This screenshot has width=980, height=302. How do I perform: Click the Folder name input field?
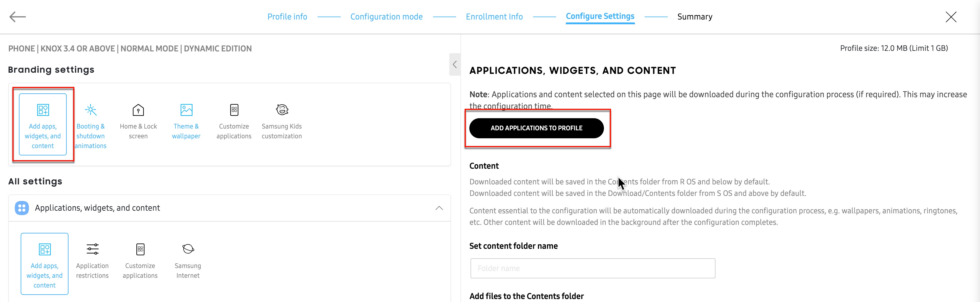[592, 269]
